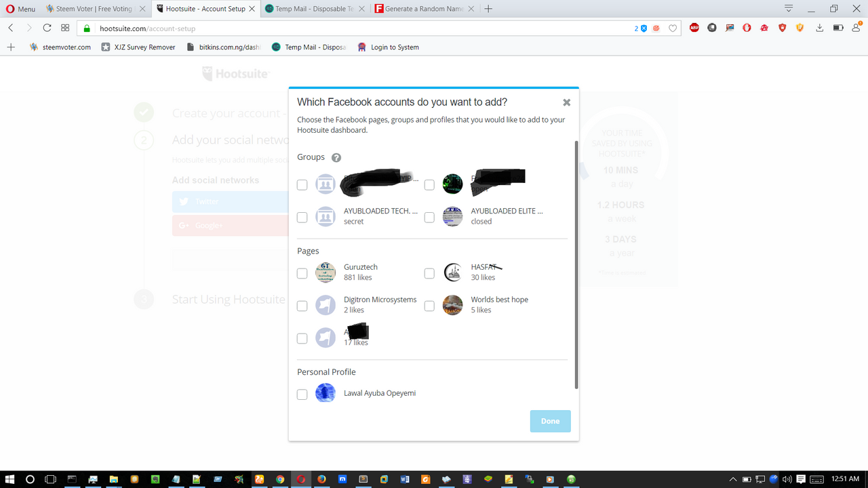Click the system clock showing 12:51 AM

pos(844,479)
